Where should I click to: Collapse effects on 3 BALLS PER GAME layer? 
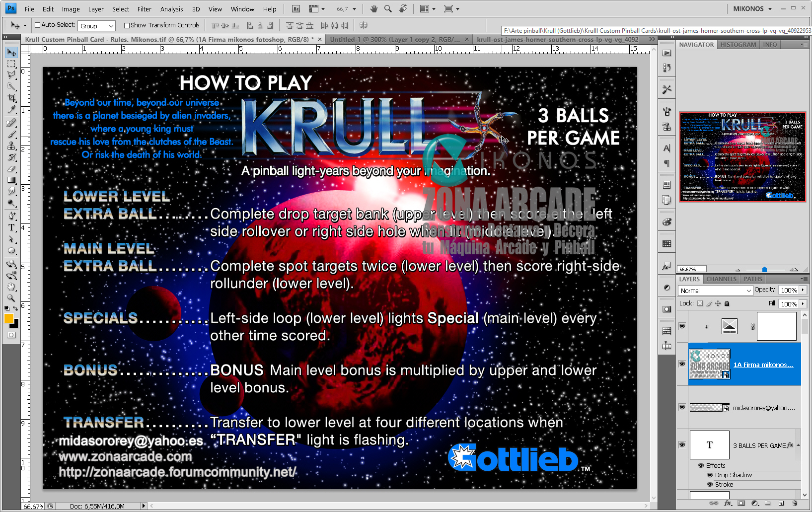pos(798,445)
